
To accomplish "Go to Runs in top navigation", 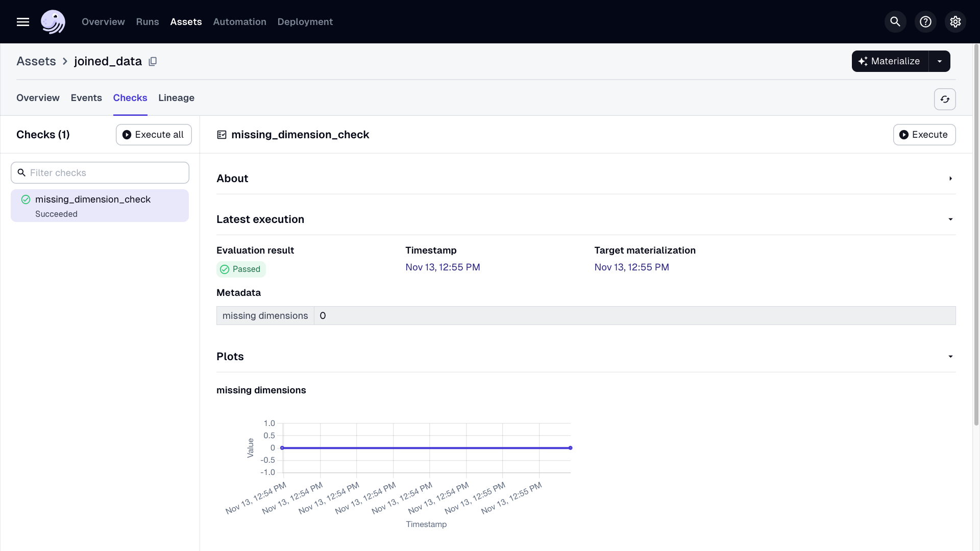I will click(148, 22).
